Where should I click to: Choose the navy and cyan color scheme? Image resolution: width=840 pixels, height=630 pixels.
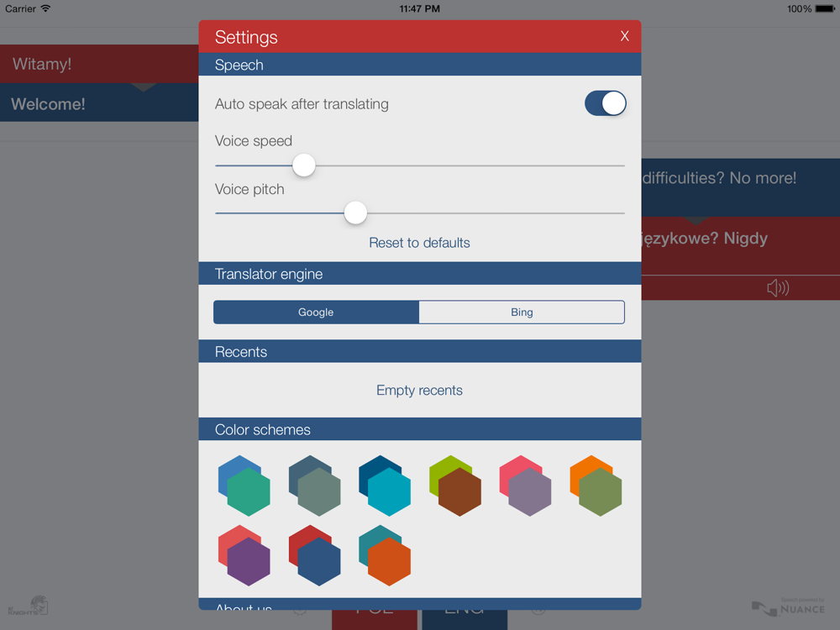(385, 486)
